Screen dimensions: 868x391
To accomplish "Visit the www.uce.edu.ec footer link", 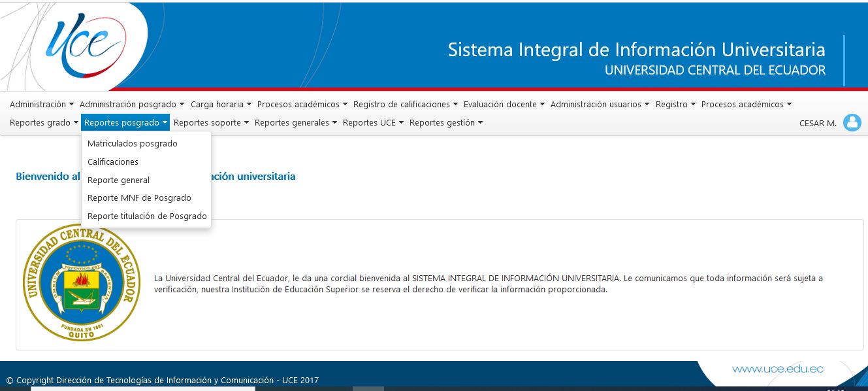I will tap(777, 369).
